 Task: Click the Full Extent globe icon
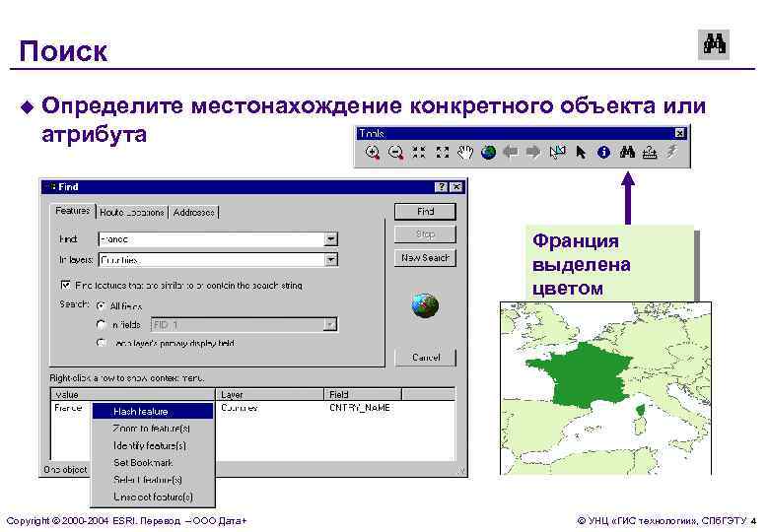click(488, 153)
